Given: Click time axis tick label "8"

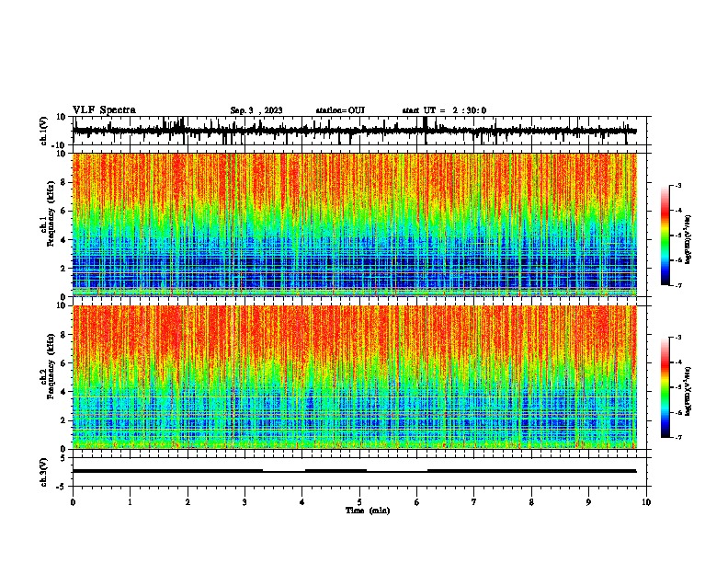Looking at the screenshot, I should [531, 501].
